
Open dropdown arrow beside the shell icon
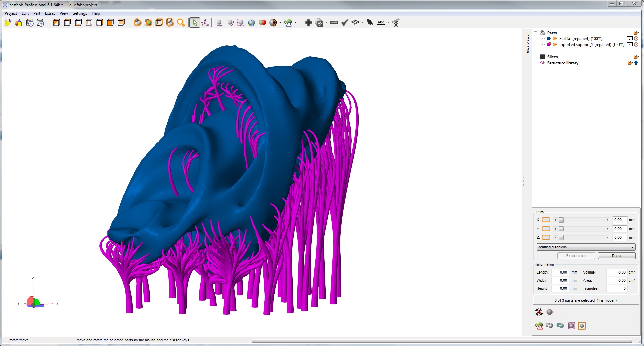(x=326, y=22)
